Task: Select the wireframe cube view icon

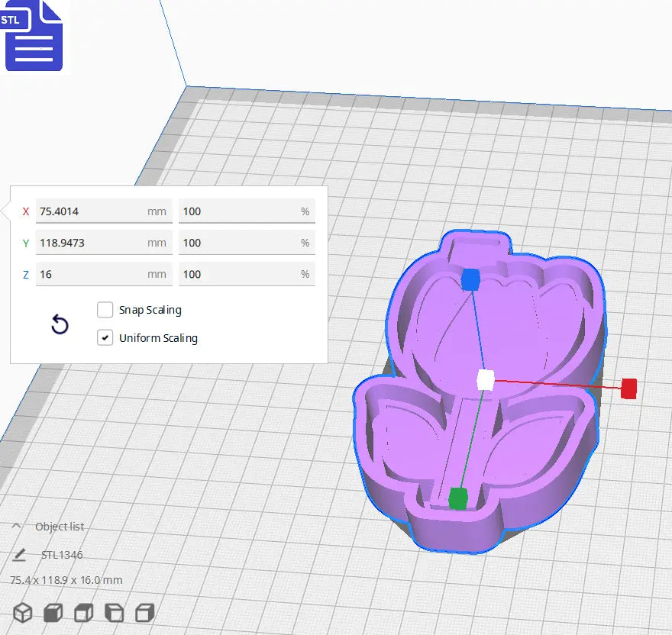Action: coord(22,612)
